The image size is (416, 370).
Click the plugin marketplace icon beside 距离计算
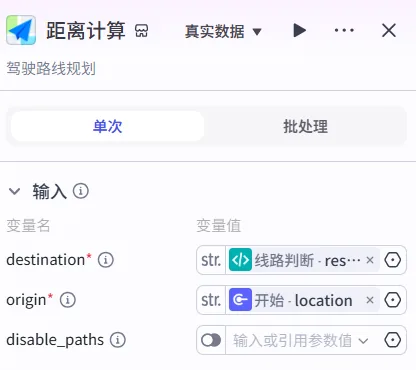pyautogui.click(x=141, y=31)
